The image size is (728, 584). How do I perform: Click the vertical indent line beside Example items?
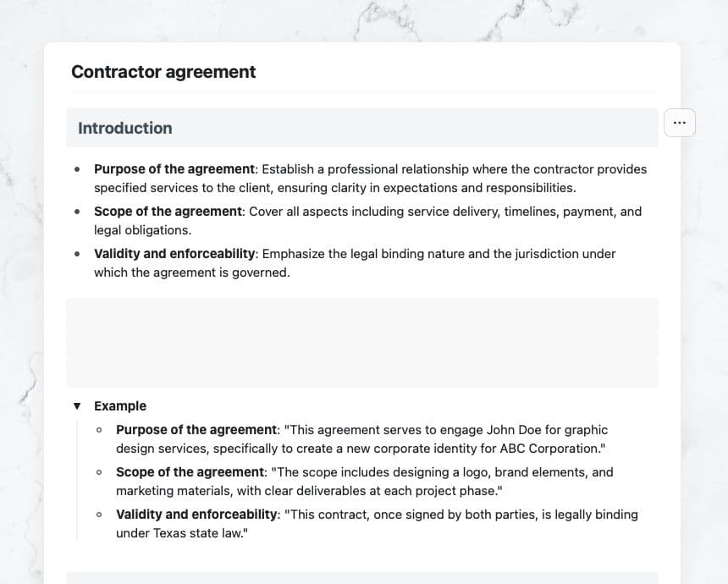tap(77, 481)
